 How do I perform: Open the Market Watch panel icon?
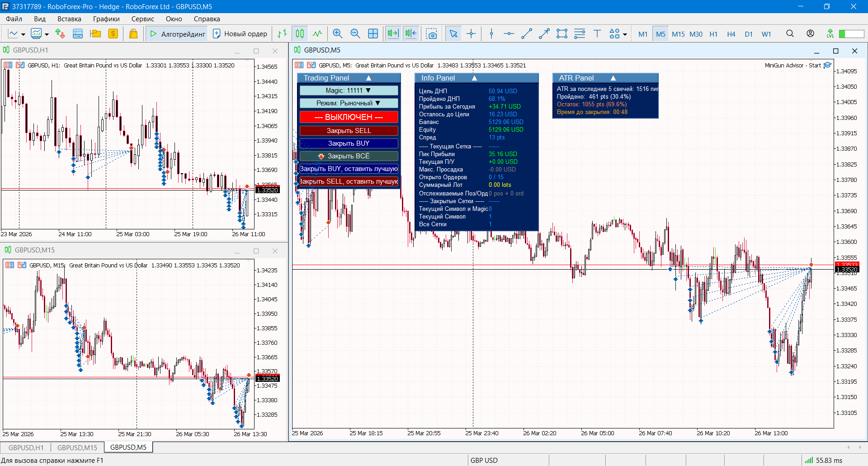[x=78, y=34]
